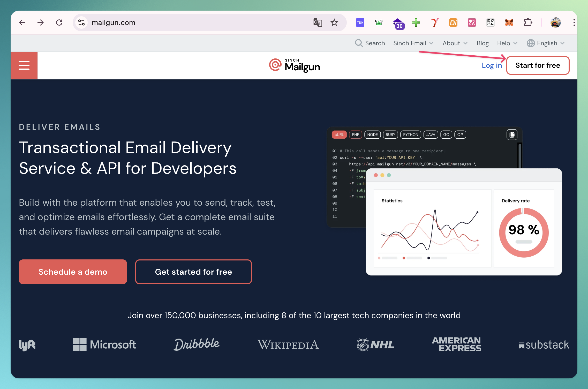Click the MetaMask fox extension icon
Viewport: 588px width, 389px height.
pyautogui.click(x=509, y=23)
